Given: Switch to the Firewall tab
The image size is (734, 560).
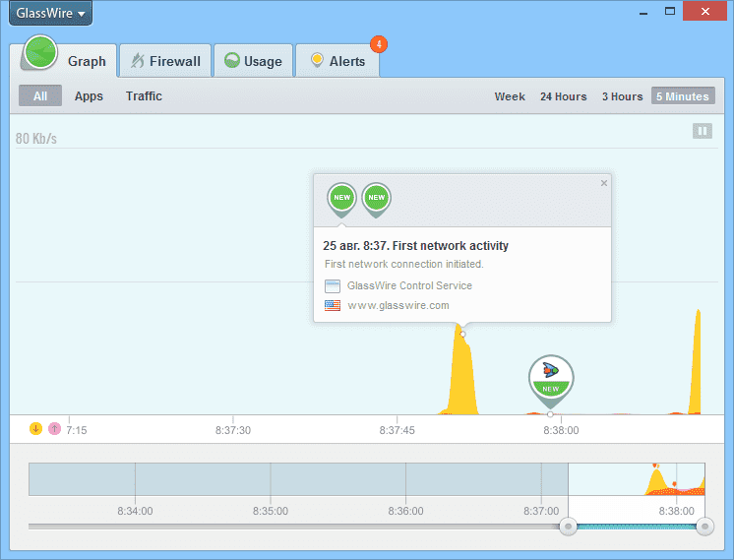Looking at the screenshot, I should point(163,61).
